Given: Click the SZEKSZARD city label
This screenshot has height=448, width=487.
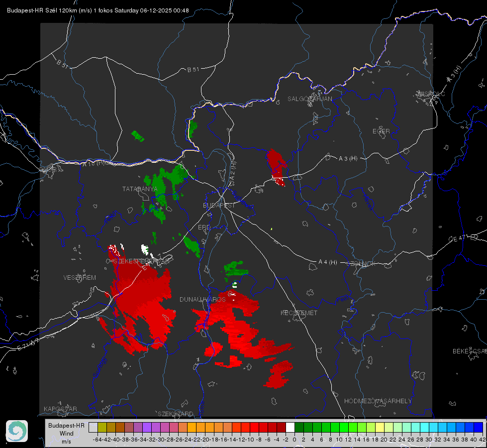Looking at the screenshot, I should tap(176, 414).
